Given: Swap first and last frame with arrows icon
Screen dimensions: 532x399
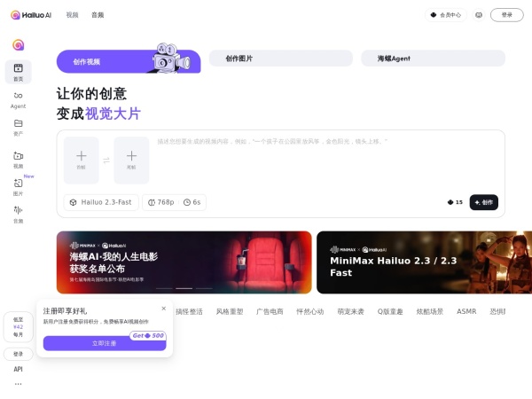Looking at the screenshot, I should click(x=106, y=160).
